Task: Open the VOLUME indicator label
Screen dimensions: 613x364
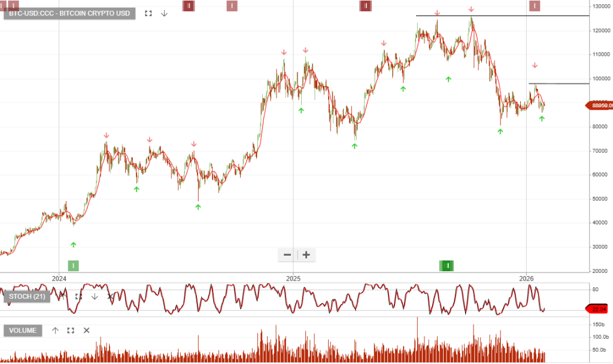Action: tap(23, 330)
